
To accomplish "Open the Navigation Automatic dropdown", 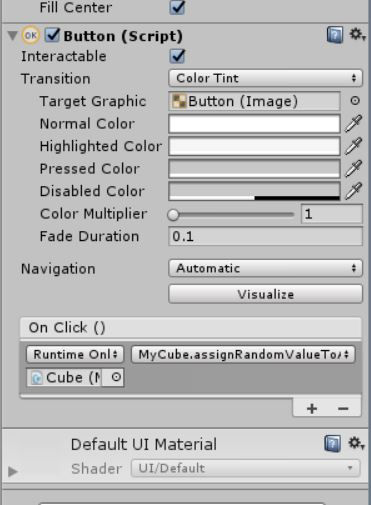I will point(265,268).
